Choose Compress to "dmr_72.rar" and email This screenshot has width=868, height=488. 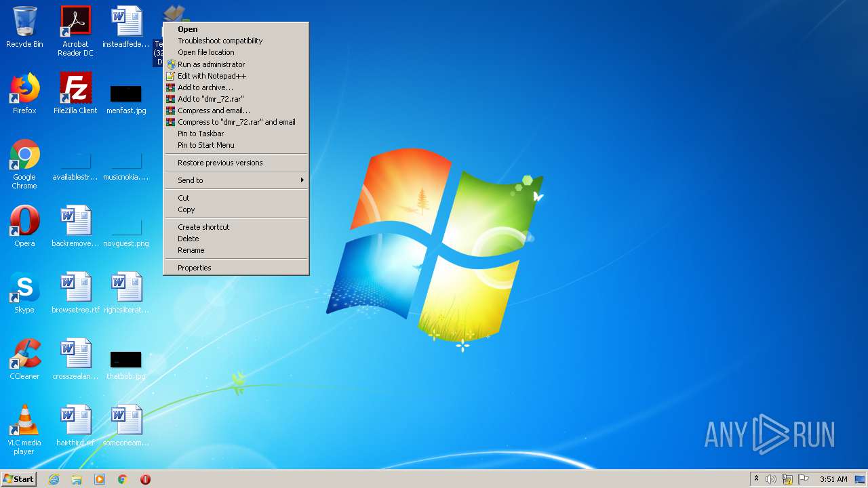point(237,122)
